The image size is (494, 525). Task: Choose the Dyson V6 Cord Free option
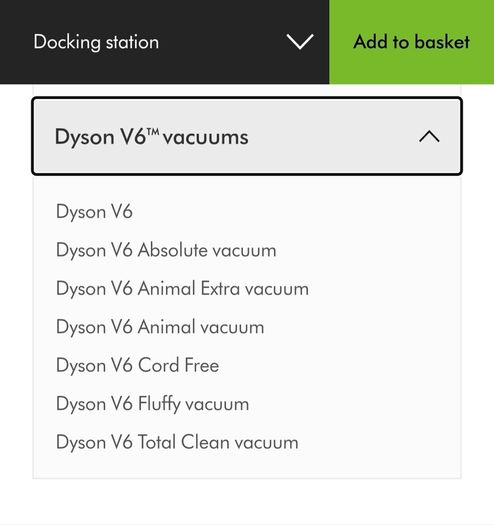coord(137,365)
